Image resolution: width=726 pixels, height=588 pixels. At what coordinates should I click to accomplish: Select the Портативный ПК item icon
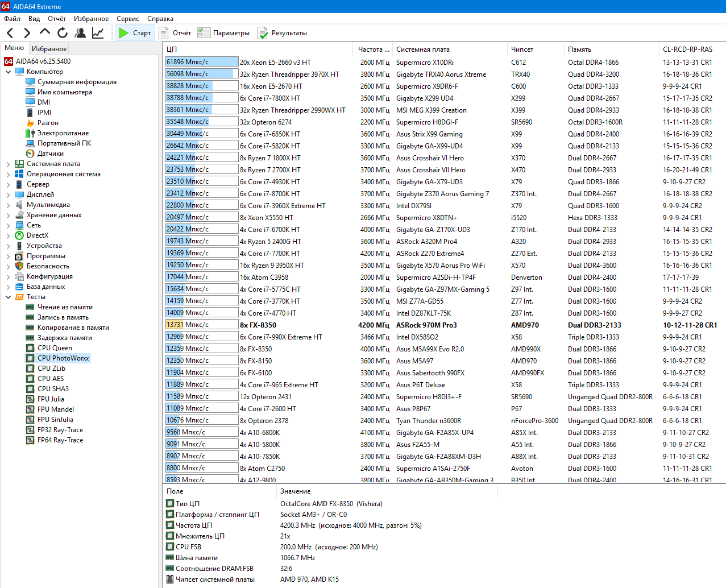point(30,143)
